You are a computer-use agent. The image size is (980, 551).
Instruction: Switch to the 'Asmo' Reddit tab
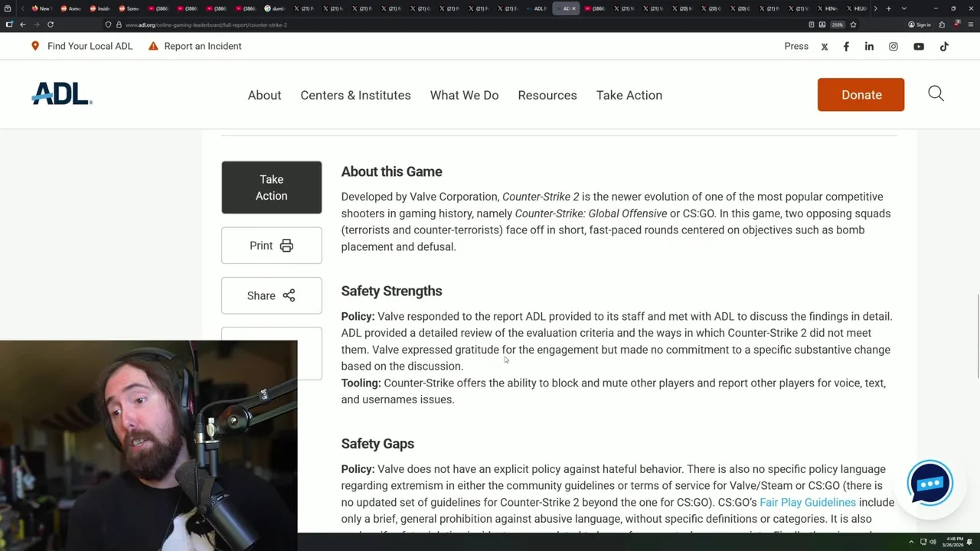pos(70,8)
